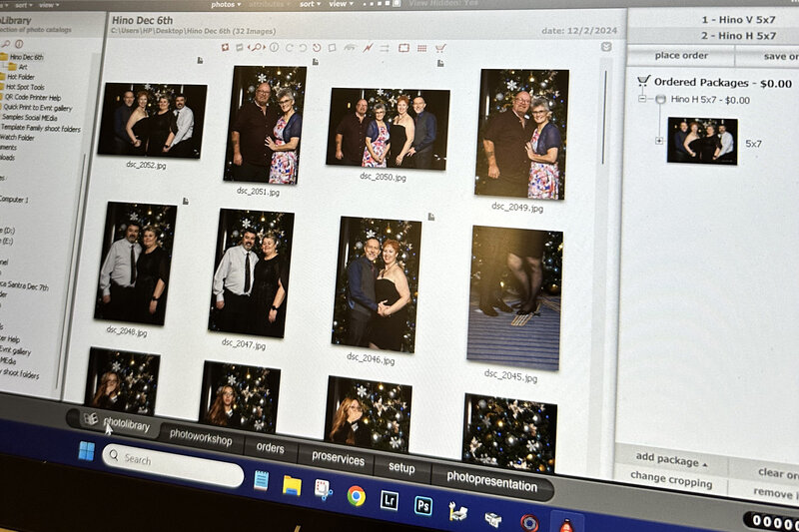Open the sort dropdown above PhotoLibrary panel
Viewport: 799px width, 532px height.
(x=23, y=5)
